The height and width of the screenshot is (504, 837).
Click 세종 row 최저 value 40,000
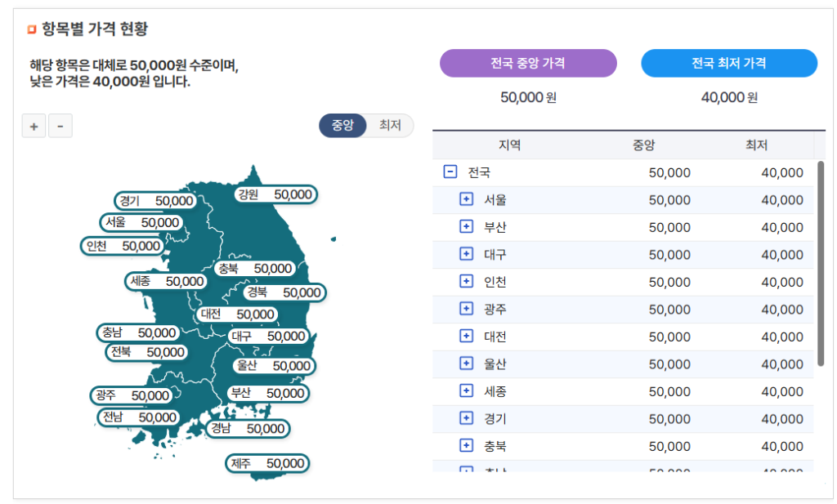[782, 391]
